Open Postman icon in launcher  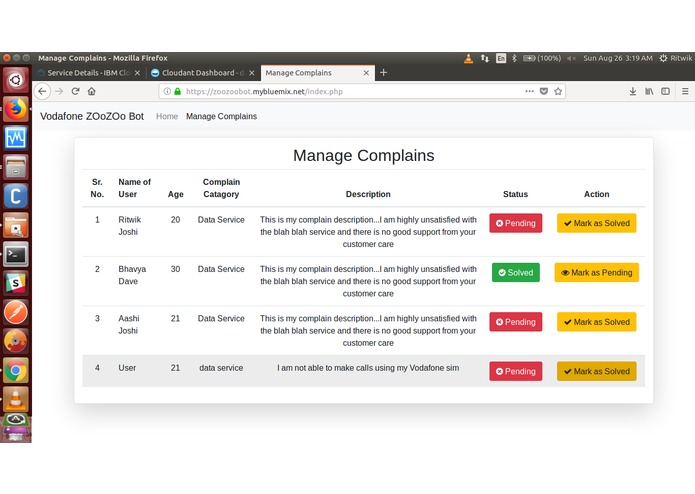tap(16, 312)
